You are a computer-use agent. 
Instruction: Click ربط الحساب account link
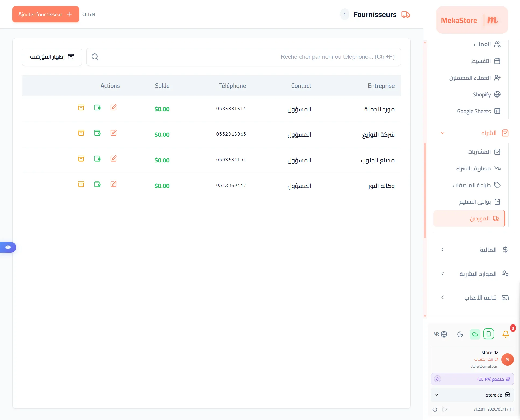point(486,359)
